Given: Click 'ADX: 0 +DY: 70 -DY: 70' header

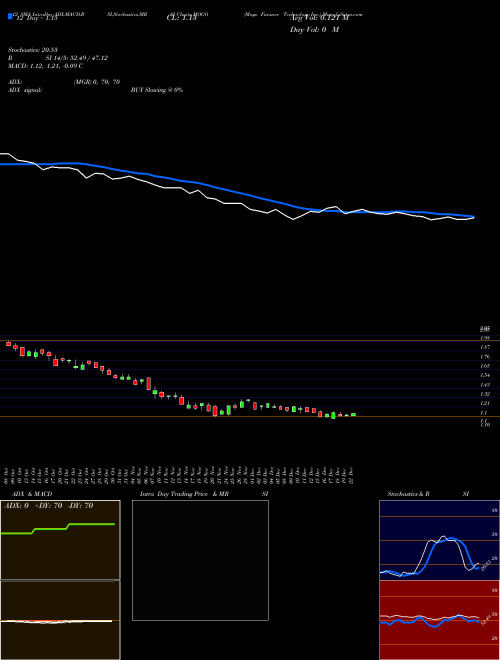Looking at the screenshot, I should pyautogui.click(x=48, y=506).
